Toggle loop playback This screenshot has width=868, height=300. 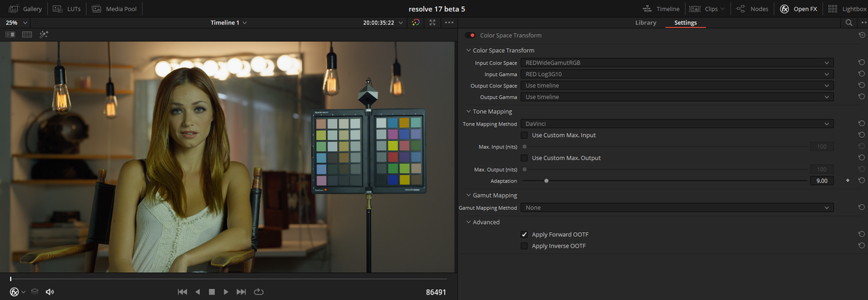click(258, 292)
